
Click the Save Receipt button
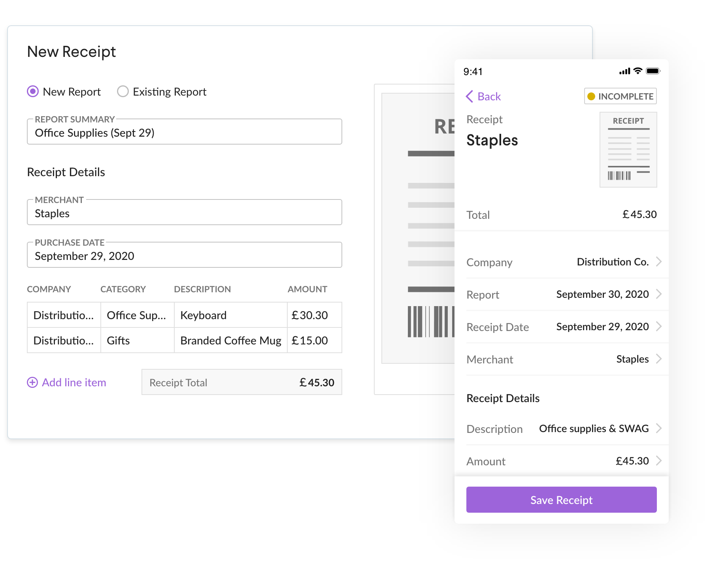coord(561,500)
